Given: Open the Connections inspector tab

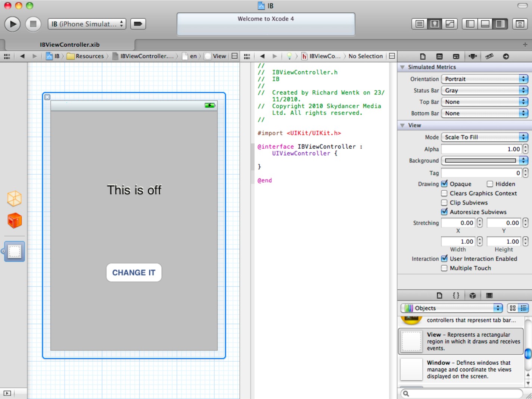Looking at the screenshot, I should (x=506, y=56).
